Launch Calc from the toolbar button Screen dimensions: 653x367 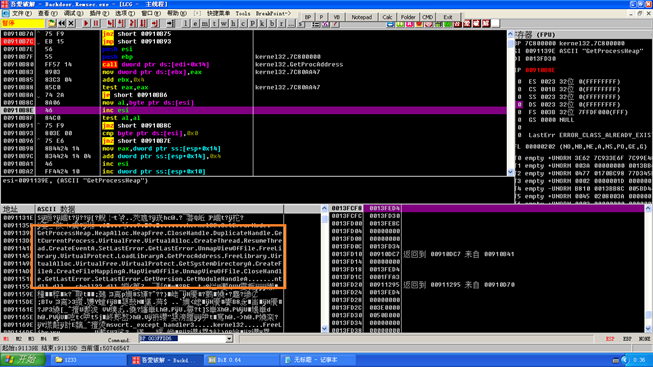click(387, 17)
